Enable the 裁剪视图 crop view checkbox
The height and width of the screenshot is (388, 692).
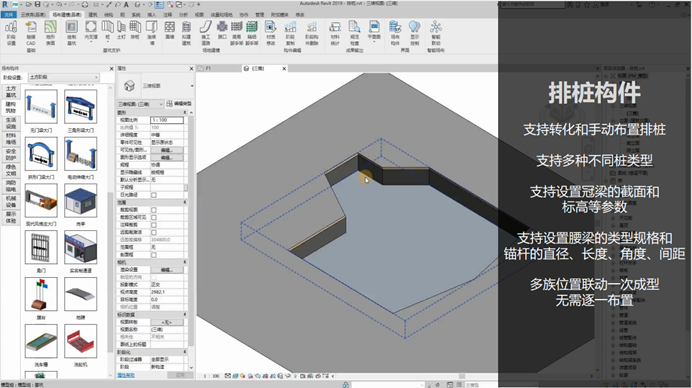tap(154, 210)
